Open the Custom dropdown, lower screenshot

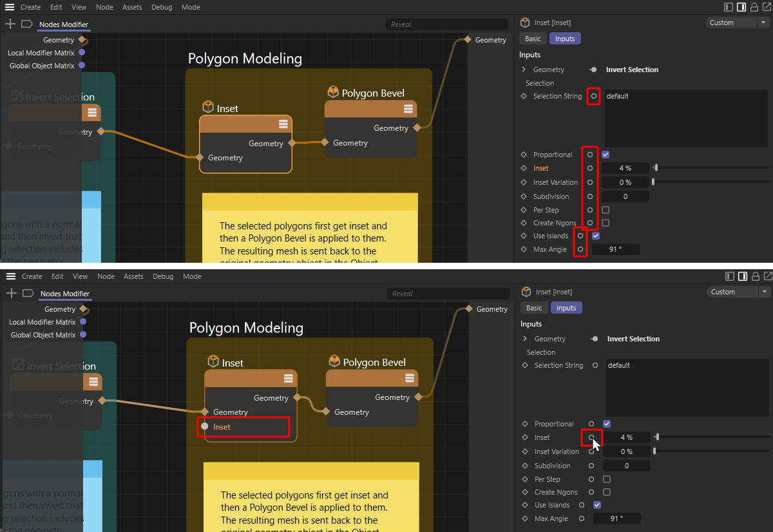point(739,292)
